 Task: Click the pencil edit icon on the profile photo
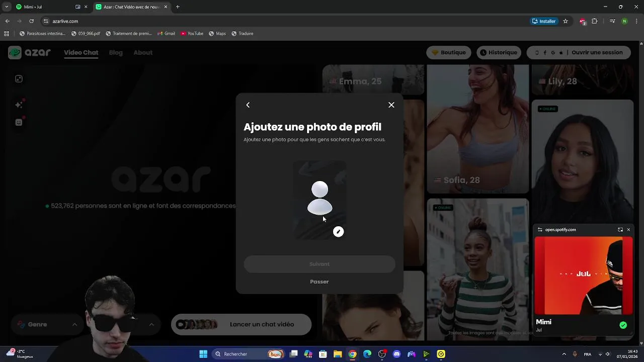[339, 232]
